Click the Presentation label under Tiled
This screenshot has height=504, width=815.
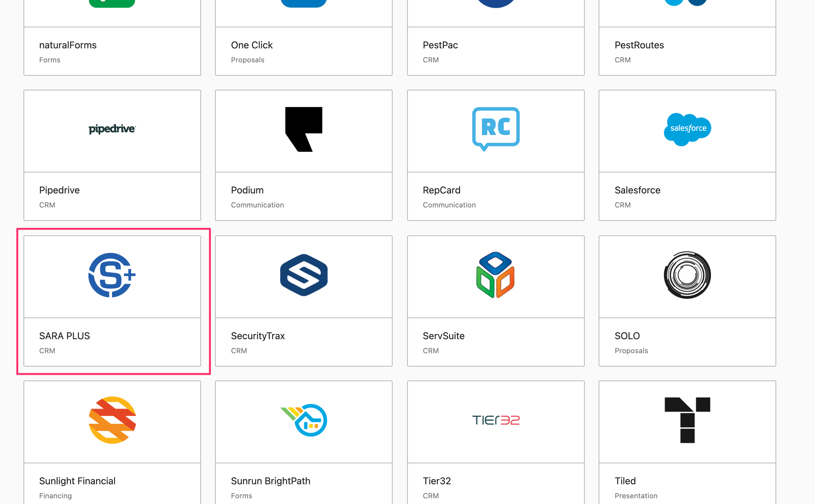point(636,496)
